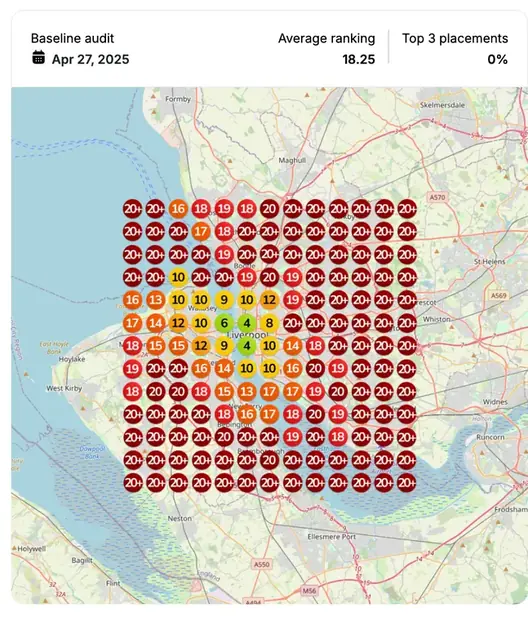Click the Widnes map label
This screenshot has width=528, height=620.
point(495,402)
